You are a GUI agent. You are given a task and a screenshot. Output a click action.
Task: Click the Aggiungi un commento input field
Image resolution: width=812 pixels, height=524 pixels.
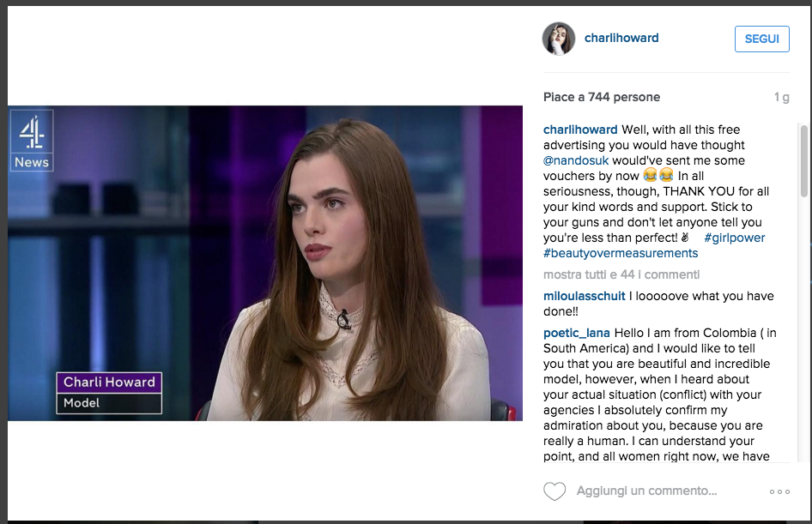(x=647, y=491)
